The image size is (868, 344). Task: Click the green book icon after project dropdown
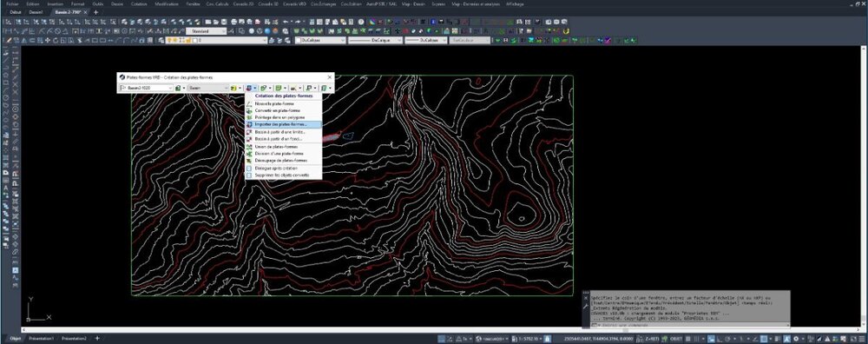click(178, 88)
